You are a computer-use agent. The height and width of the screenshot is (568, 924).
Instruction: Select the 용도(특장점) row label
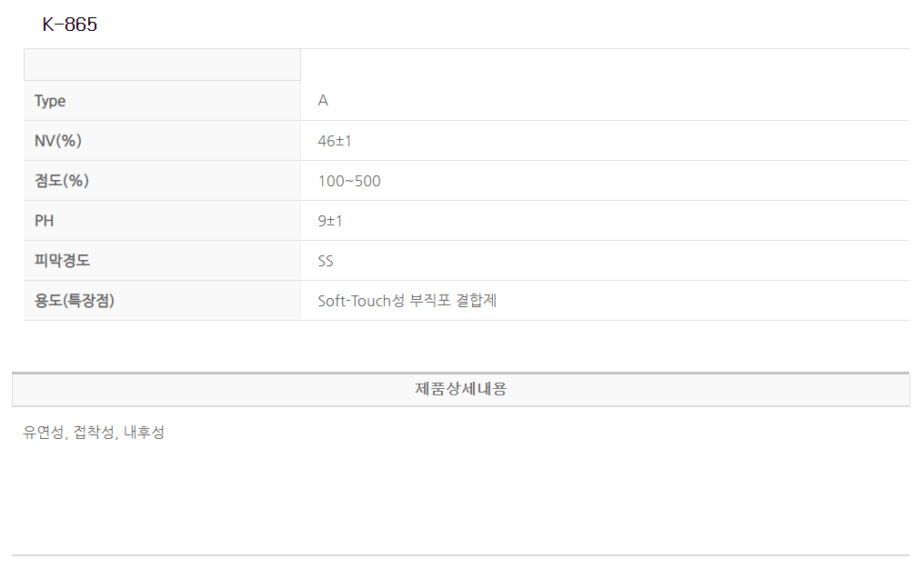coord(75,301)
